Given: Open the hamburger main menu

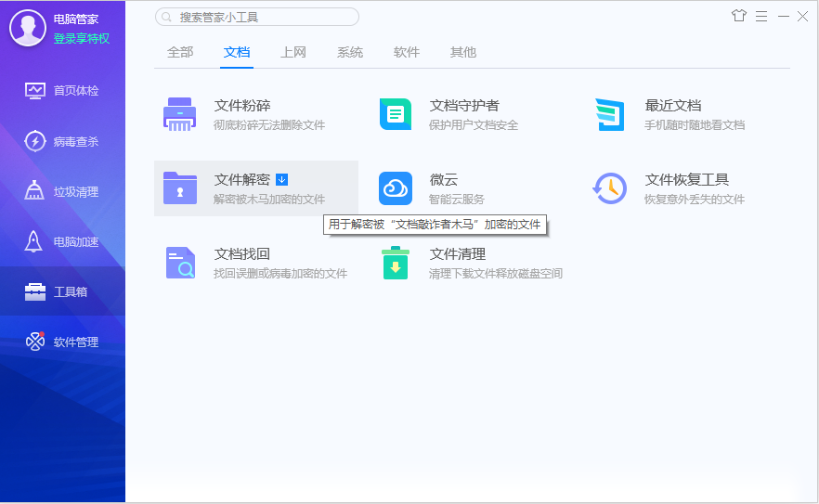Looking at the screenshot, I should tap(761, 17).
